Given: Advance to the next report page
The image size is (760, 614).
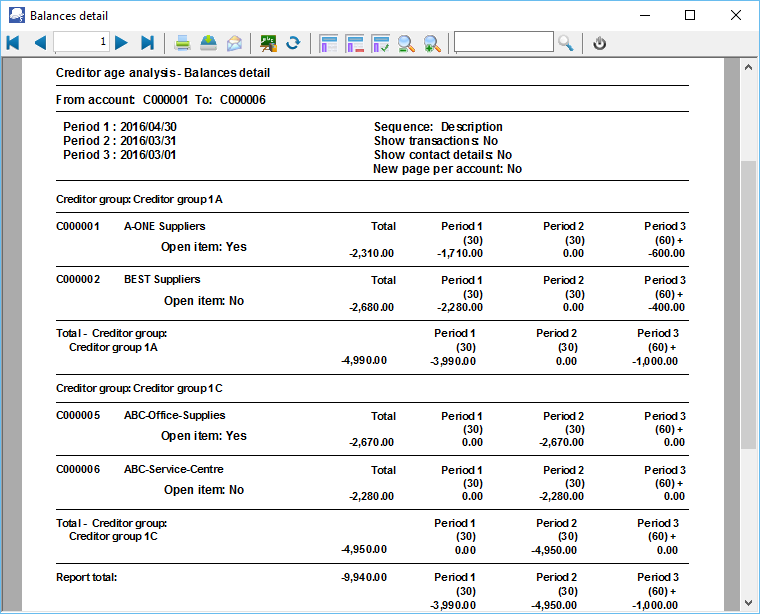Looking at the screenshot, I should 121,43.
